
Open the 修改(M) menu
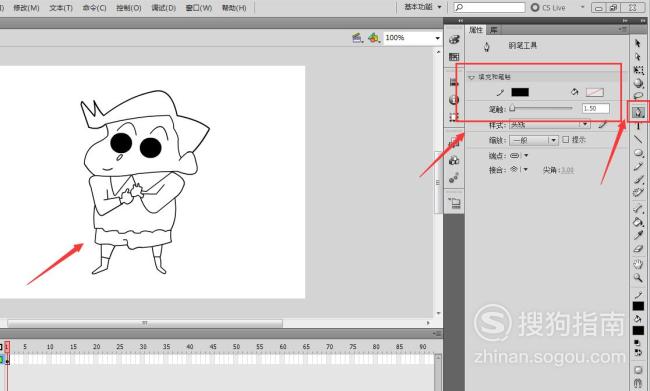[x=27, y=8]
